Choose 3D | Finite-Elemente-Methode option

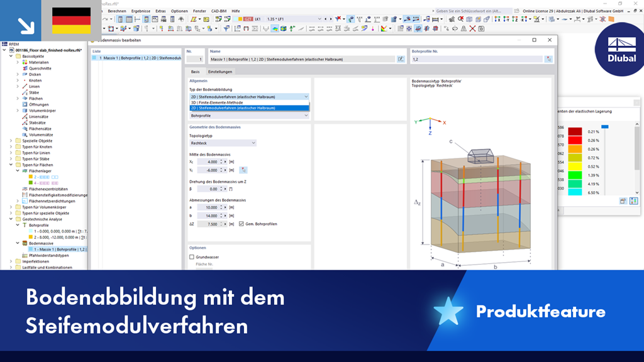point(249,102)
